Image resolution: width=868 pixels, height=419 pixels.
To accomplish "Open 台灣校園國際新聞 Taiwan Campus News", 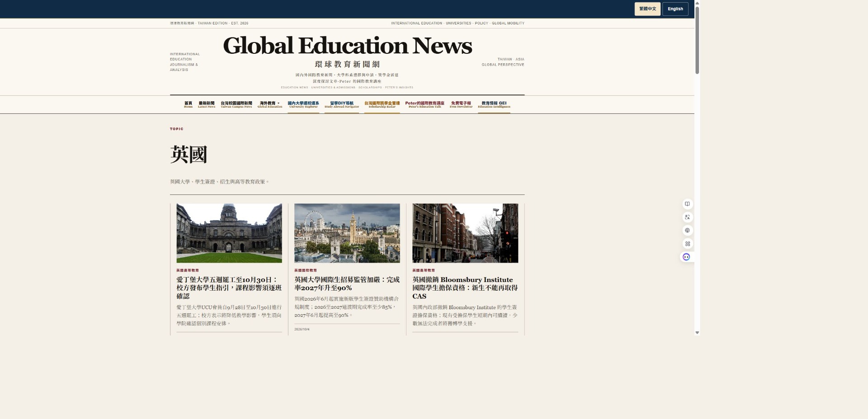I will pos(236,104).
